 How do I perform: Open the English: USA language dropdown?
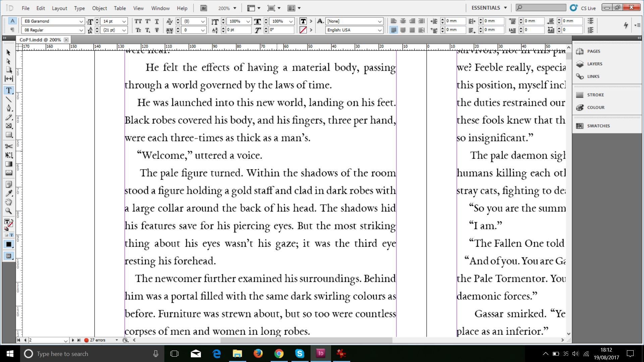point(379,30)
